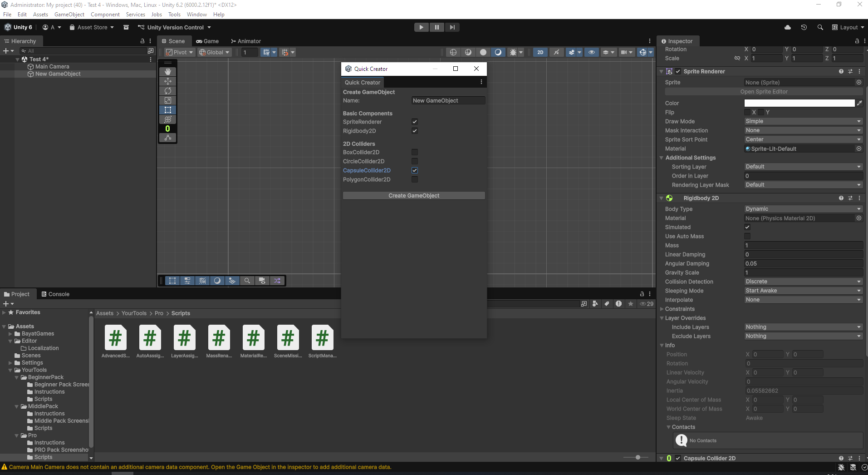Click the Play button in the toolbar
Screen dimensions: 868x475
tap(421, 27)
